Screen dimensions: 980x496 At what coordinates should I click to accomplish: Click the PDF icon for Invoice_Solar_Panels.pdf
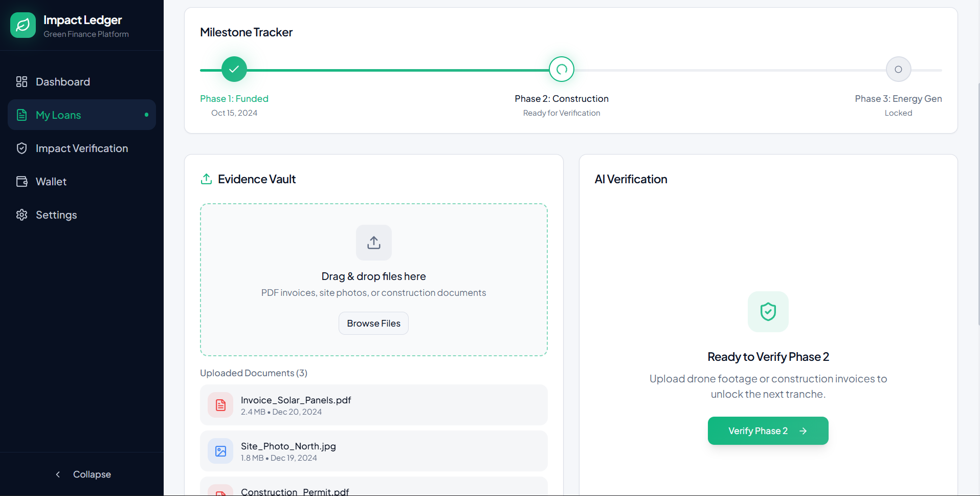click(220, 405)
